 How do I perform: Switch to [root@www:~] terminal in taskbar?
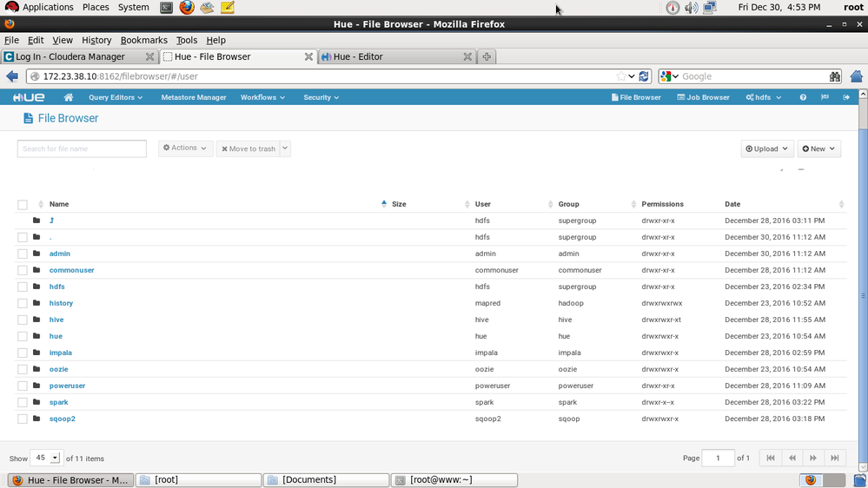click(x=454, y=479)
